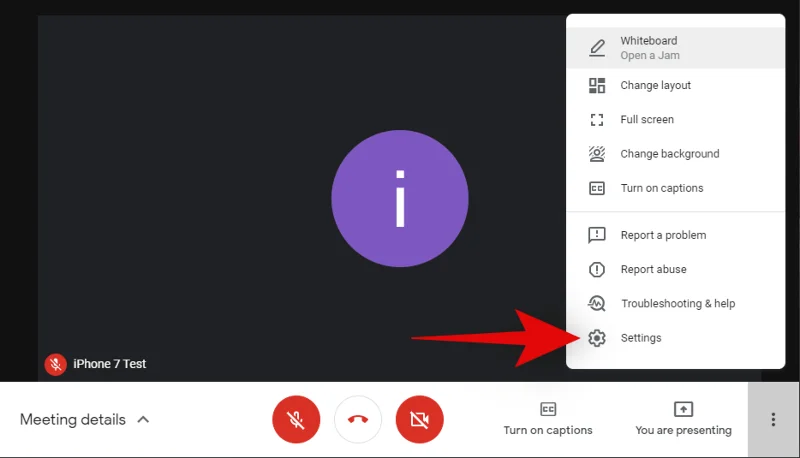Turn on captions from bottom bar
800x458 pixels.
pyautogui.click(x=548, y=419)
